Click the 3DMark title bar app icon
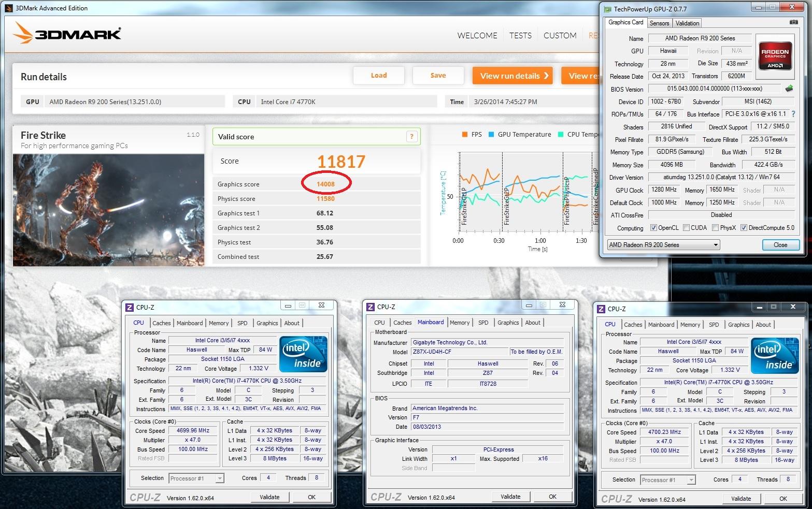812x509 pixels. tap(9, 8)
